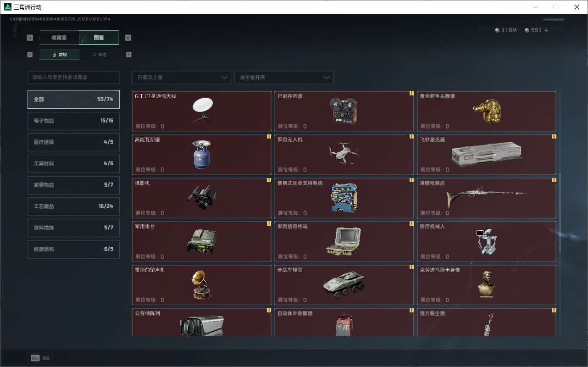Click the 高能瓦斯罐 gas canister icon
588x367 pixels.
(x=202, y=155)
